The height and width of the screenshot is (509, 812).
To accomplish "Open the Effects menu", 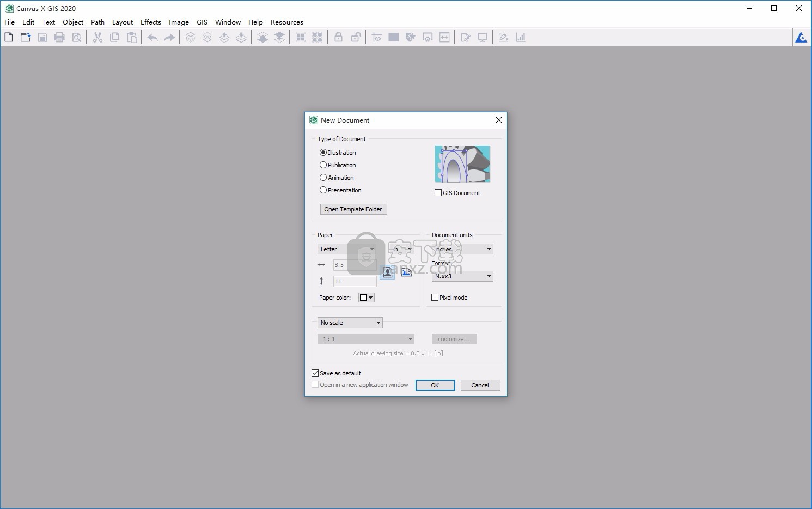I will coord(151,22).
